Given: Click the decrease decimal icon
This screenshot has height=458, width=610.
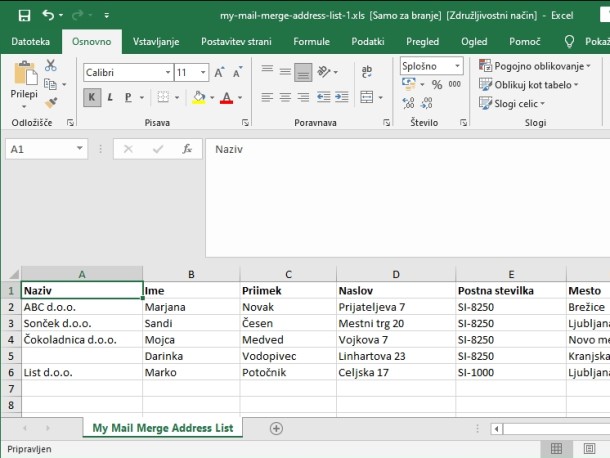Looking at the screenshot, I should [427, 103].
